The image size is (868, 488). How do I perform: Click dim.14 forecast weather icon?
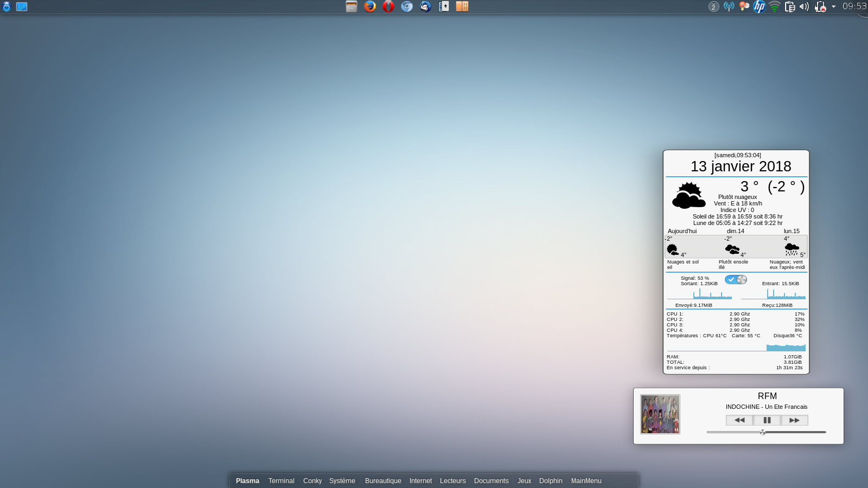click(732, 249)
